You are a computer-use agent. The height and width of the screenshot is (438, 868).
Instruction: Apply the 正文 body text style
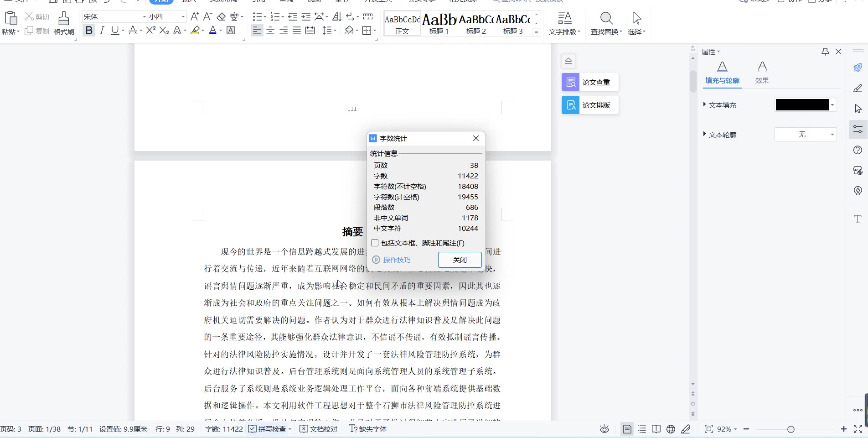tap(402, 24)
